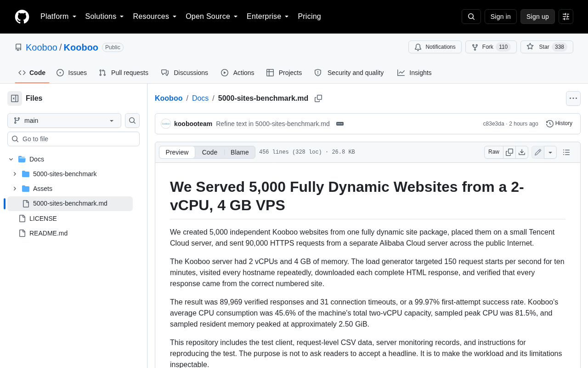The width and height of the screenshot is (588, 368).
Task: Go to the GitHub homepage via the logo
Action: pos(22,17)
